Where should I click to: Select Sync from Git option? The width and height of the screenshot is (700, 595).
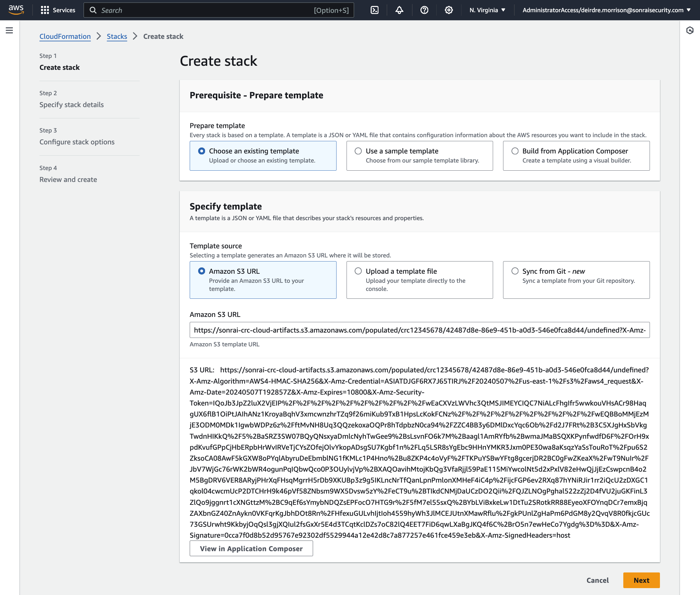point(576,280)
